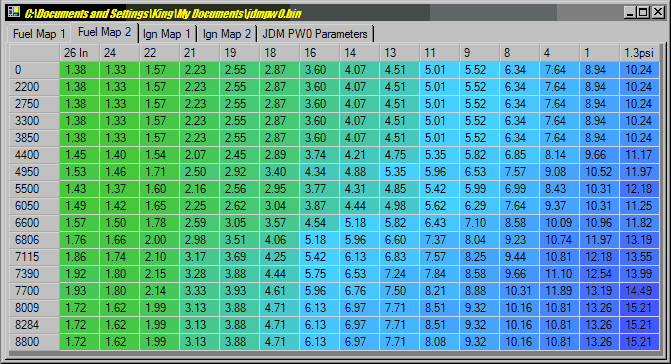The height and width of the screenshot is (364, 671).
Task: Select the cell with value 1.45
Action: 80,155
